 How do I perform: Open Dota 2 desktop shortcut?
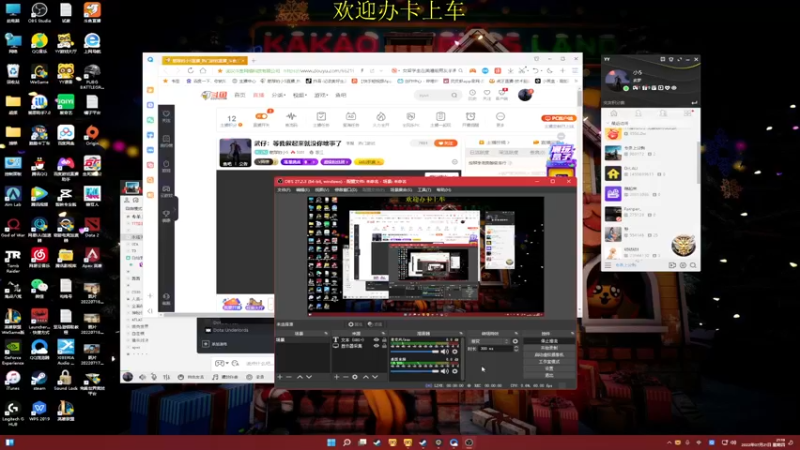pos(92,227)
